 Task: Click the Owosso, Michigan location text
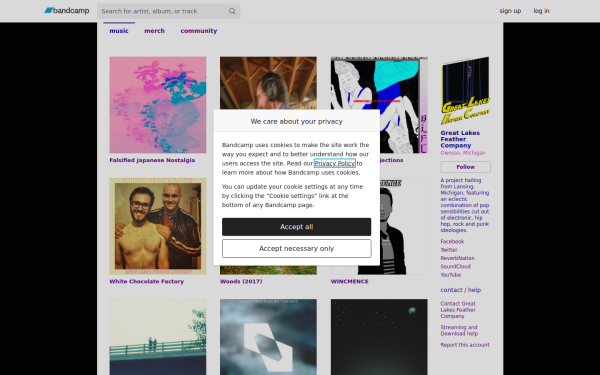click(x=463, y=153)
